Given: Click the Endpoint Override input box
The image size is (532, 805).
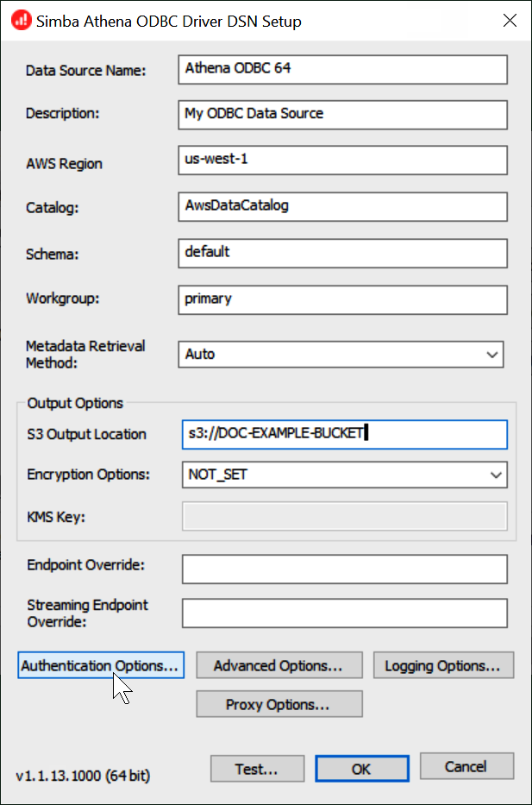Looking at the screenshot, I should click(x=343, y=569).
